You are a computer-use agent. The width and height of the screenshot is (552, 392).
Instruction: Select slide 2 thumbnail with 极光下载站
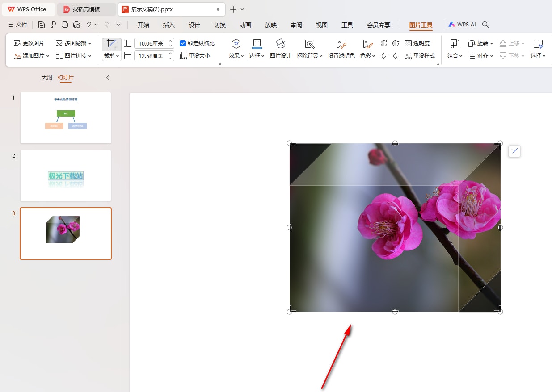tap(66, 175)
